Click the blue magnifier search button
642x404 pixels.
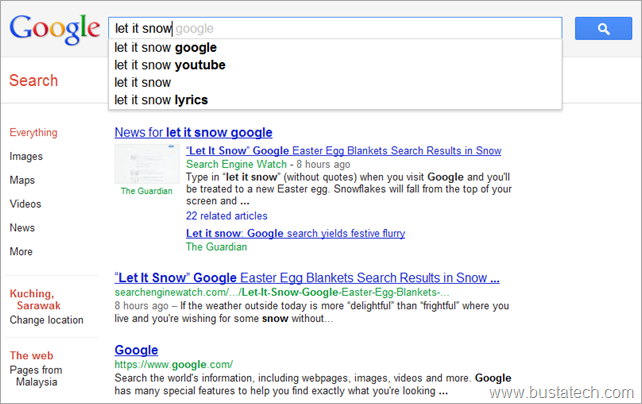pyautogui.click(x=603, y=29)
